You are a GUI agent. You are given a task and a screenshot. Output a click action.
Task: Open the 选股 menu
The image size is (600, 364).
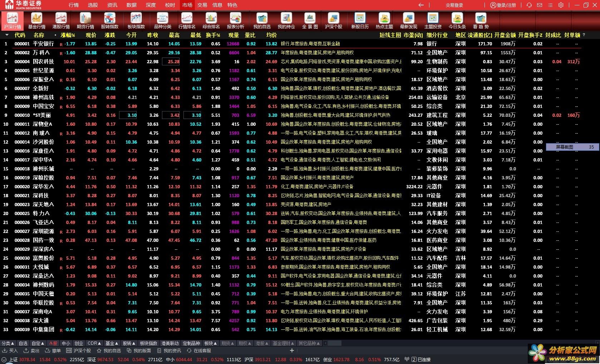click(93, 5)
